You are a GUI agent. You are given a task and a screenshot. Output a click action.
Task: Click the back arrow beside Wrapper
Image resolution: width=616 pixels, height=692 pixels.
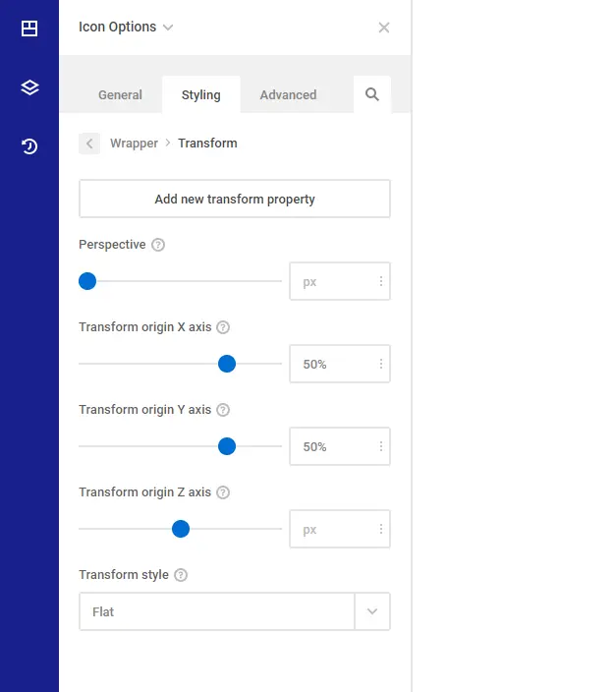[89, 144]
